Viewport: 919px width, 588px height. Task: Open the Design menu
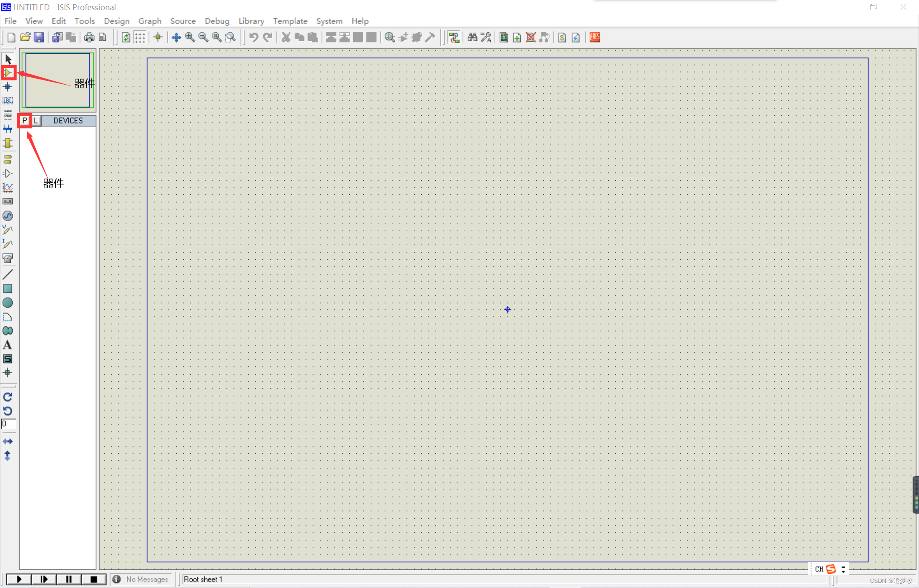tap(117, 21)
